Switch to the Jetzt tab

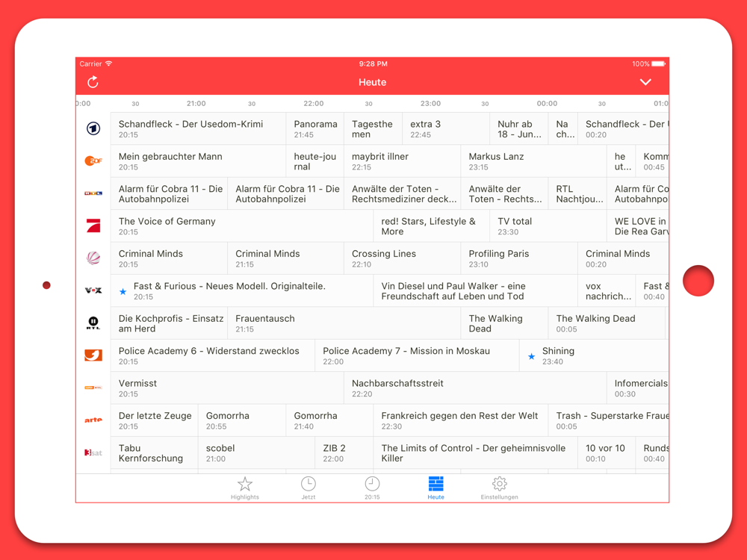tap(309, 488)
